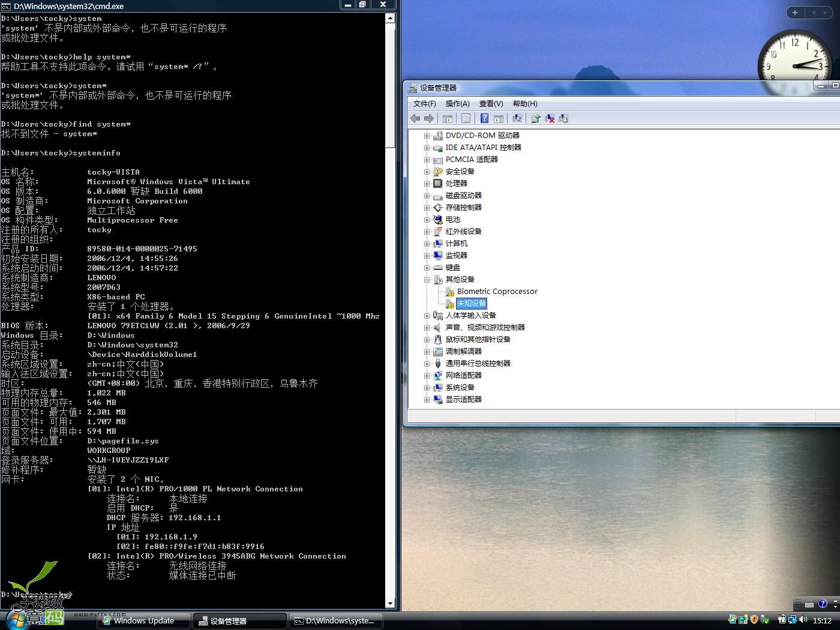Viewport: 840px width, 630px height.
Task: Expand the 网络适配器 node
Action: click(x=427, y=376)
